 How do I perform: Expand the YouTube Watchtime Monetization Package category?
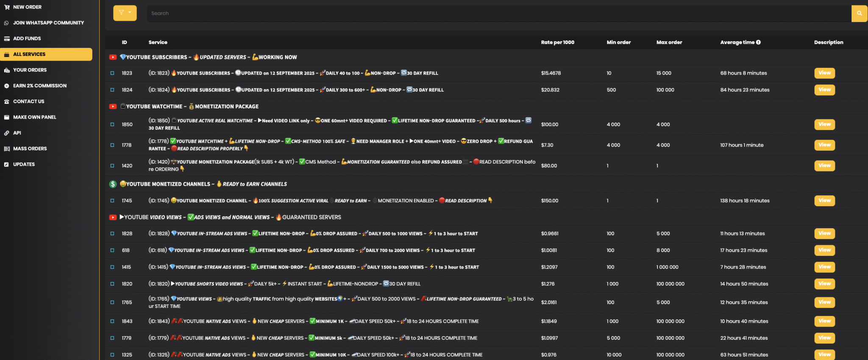click(x=192, y=107)
